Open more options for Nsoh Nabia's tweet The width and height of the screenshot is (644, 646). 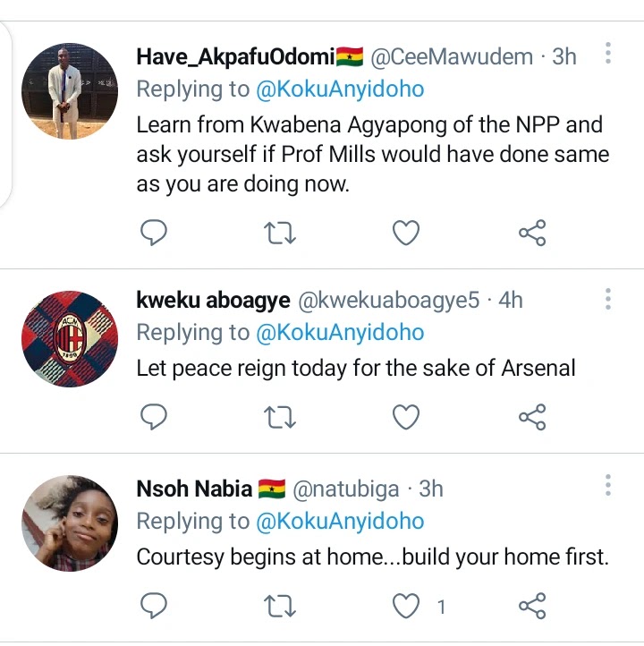coord(608,486)
